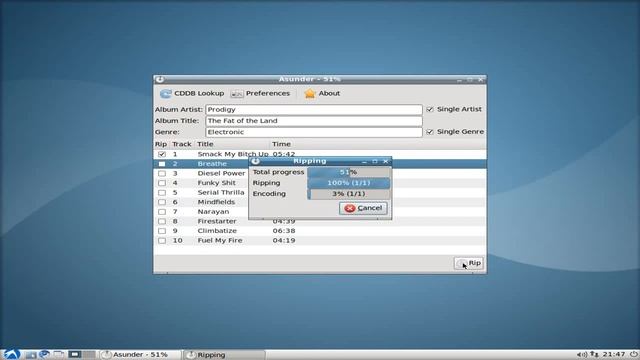640x360 pixels.
Task: Open the file manager taskbar launcher
Action: (31, 354)
